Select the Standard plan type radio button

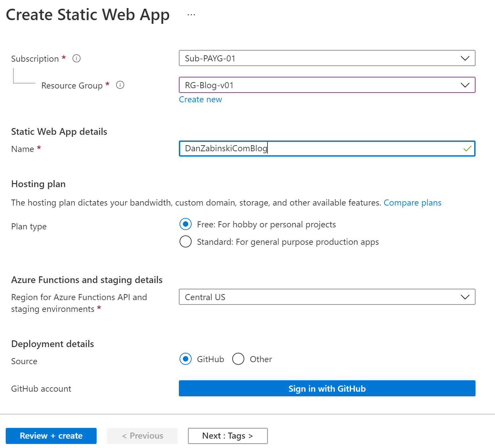(186, 241)
